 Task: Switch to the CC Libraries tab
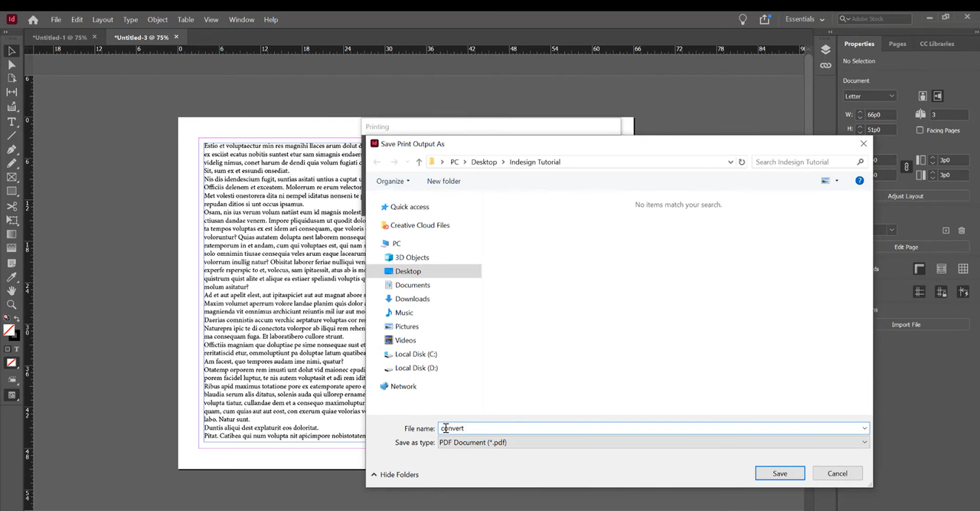(x=937, y=44)
